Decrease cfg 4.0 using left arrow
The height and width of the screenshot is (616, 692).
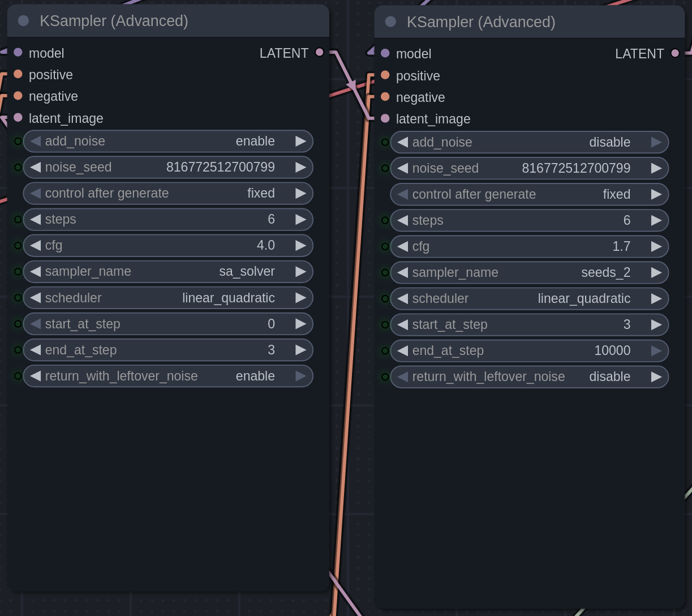coord(35,246)
